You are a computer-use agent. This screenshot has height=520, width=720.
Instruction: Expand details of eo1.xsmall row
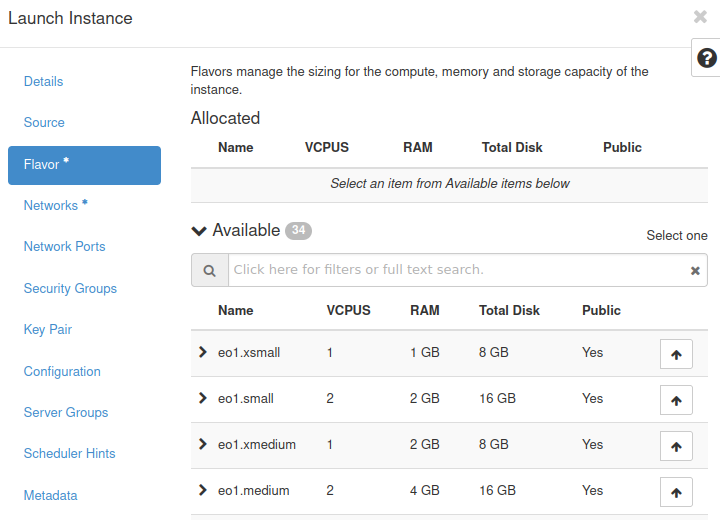[203, 352]
